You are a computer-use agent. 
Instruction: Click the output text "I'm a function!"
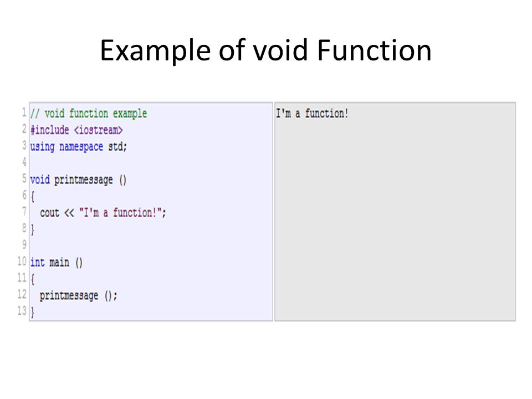pos(312,113)
